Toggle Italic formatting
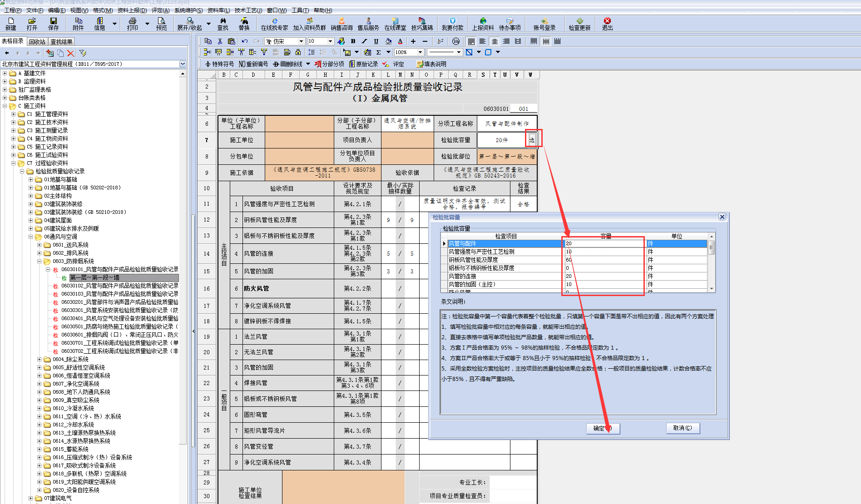861x504 pixels. (364, 41)
